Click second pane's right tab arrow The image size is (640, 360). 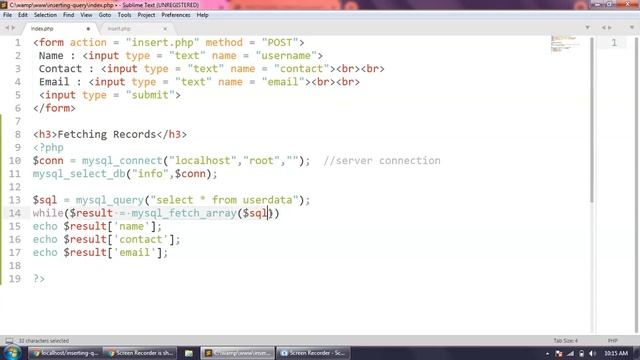(x=610, y=28)
